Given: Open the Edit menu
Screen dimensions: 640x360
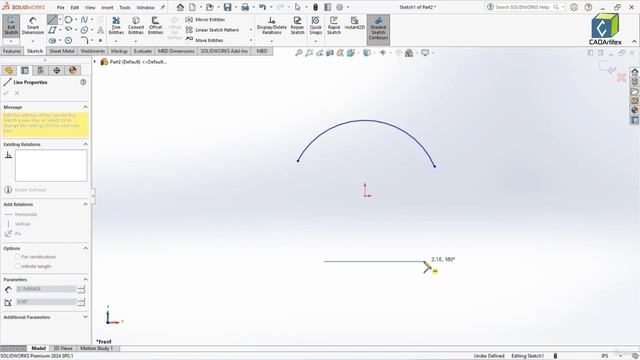Looking at the screenshot, I should [75, 7].
